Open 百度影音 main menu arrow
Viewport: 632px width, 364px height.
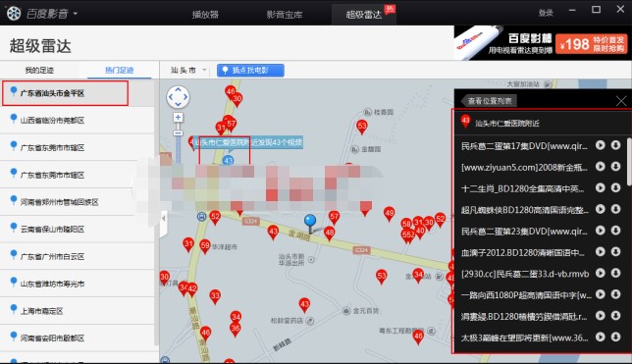click(76, 14)
